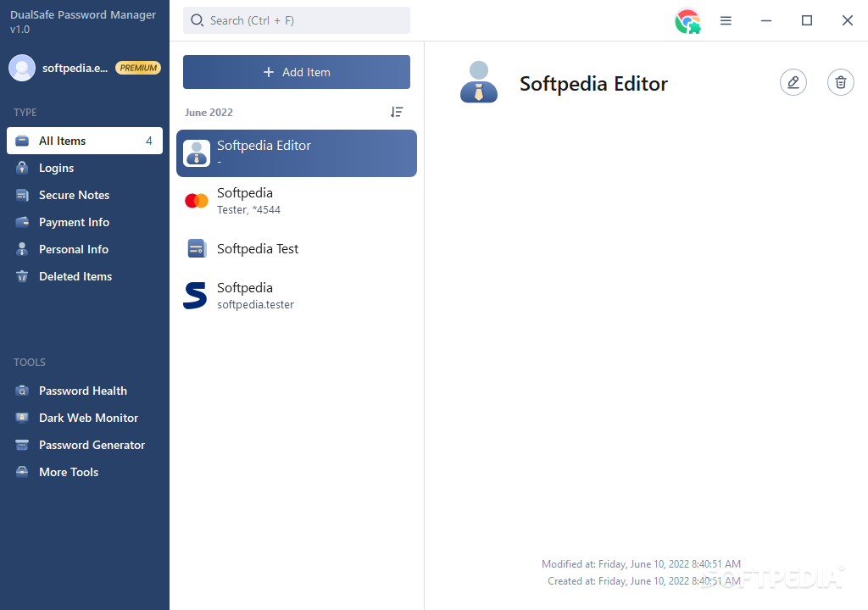The width and height of the screenshot is (868, 610).
Task: Click the Softpedia Editor title in details pane
Action: tap(593, 84)
